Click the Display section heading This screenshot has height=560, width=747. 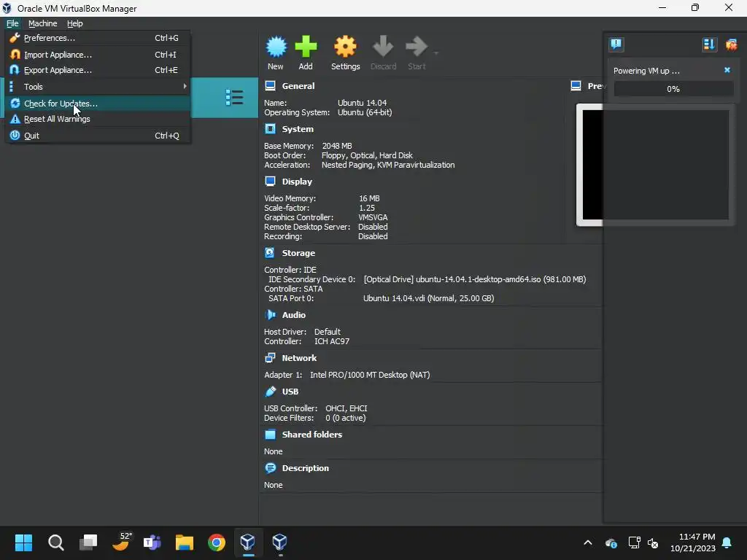(x=297, y=181)
